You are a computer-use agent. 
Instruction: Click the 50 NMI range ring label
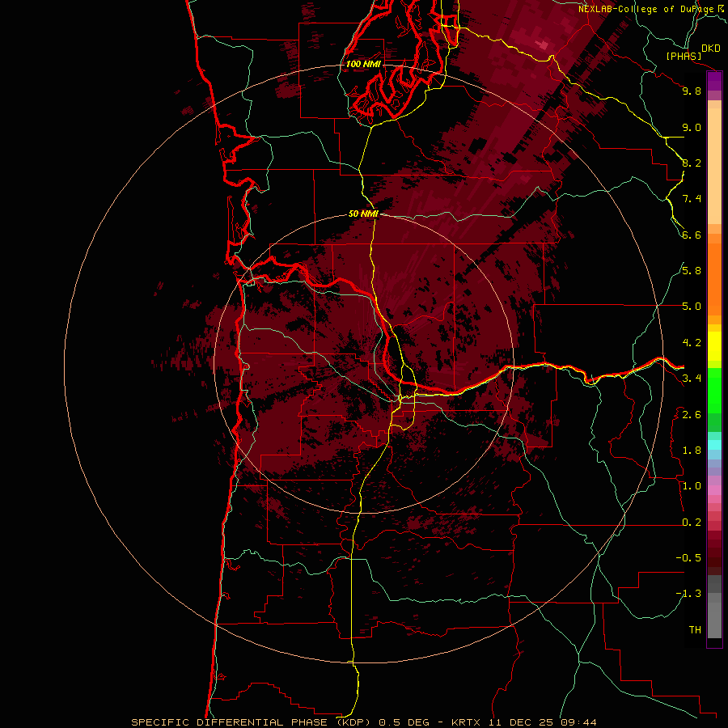tap(363, 214)
